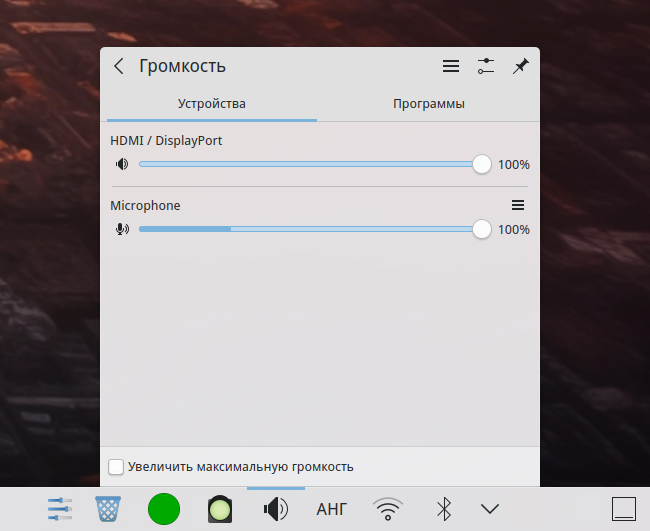Open the hamburger menu in volume header
Image resolution: width=650 pixels, height=531 pixels.
point(451,66)
